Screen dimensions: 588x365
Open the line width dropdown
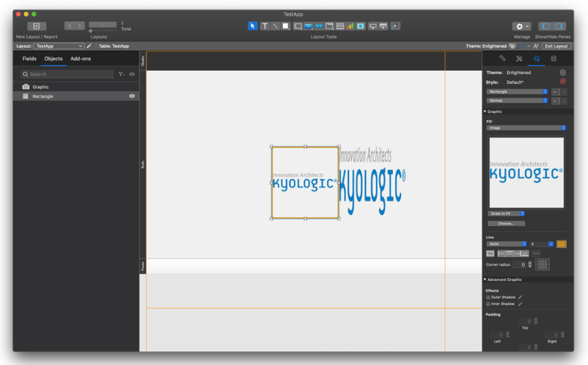click(x=550, y=244)
